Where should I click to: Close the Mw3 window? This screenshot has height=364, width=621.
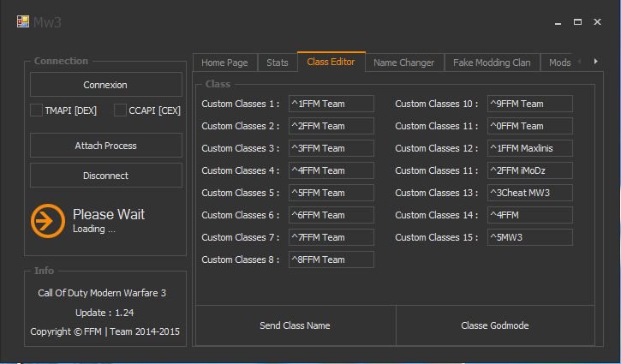click(x=597, y=21)
